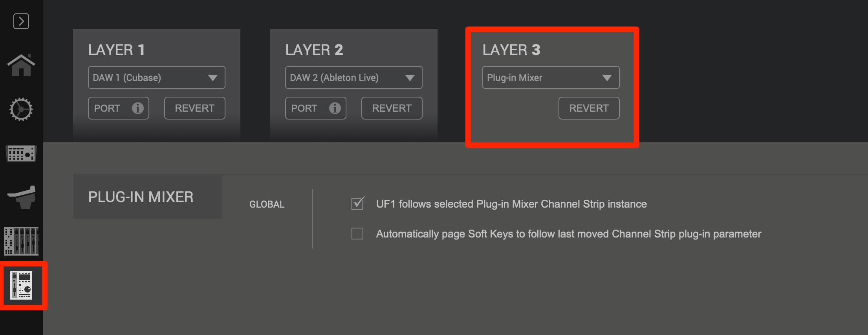Select the PLUG-IN MIXER tab
This screenshot has height=335, width=868.
pos(148,197)
